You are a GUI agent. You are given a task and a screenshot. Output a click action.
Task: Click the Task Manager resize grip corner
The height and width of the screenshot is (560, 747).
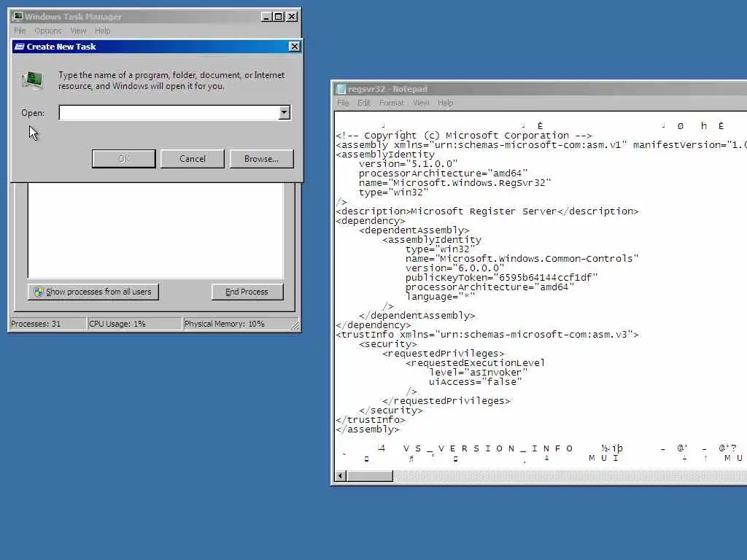click(x=295, y=326)
